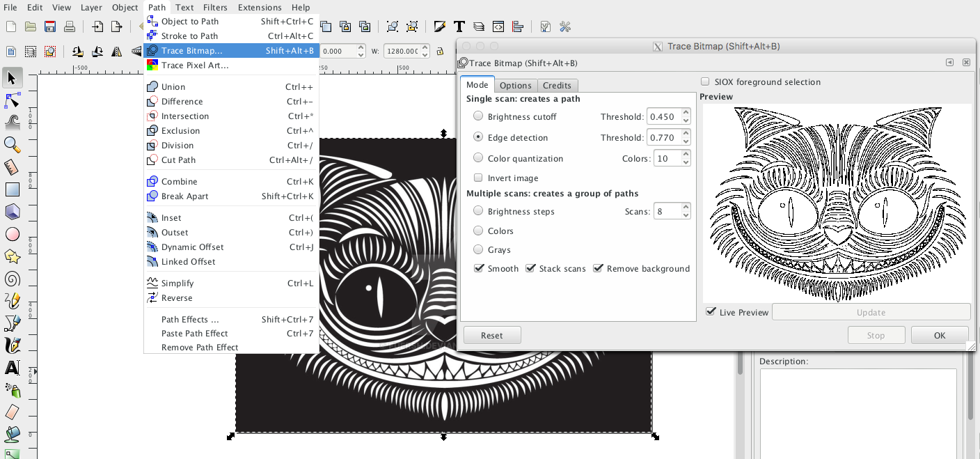
Task: Click the Edge detection Threshold field
Action: tap(663, 138)
